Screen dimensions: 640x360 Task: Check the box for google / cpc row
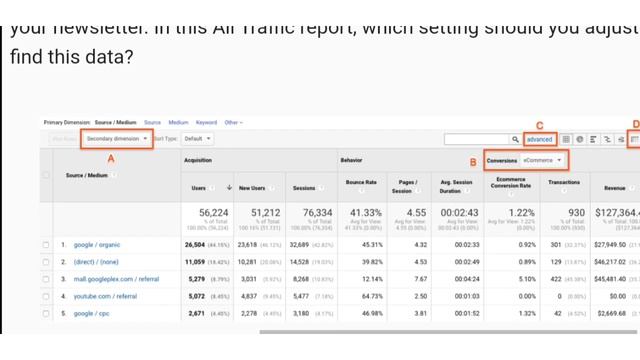pyautogui.click(x=46, y=313)
